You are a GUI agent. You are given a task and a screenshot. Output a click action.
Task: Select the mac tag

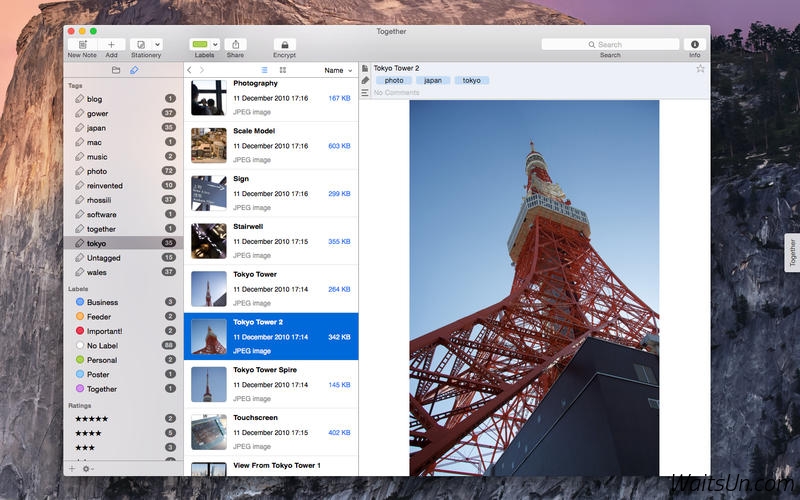tap(123, 142)
